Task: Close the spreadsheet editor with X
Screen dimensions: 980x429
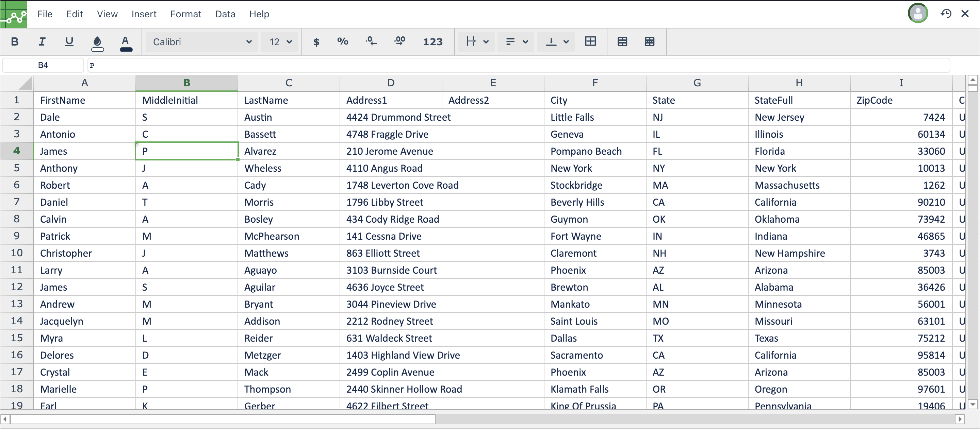Action: click(965, 14)
